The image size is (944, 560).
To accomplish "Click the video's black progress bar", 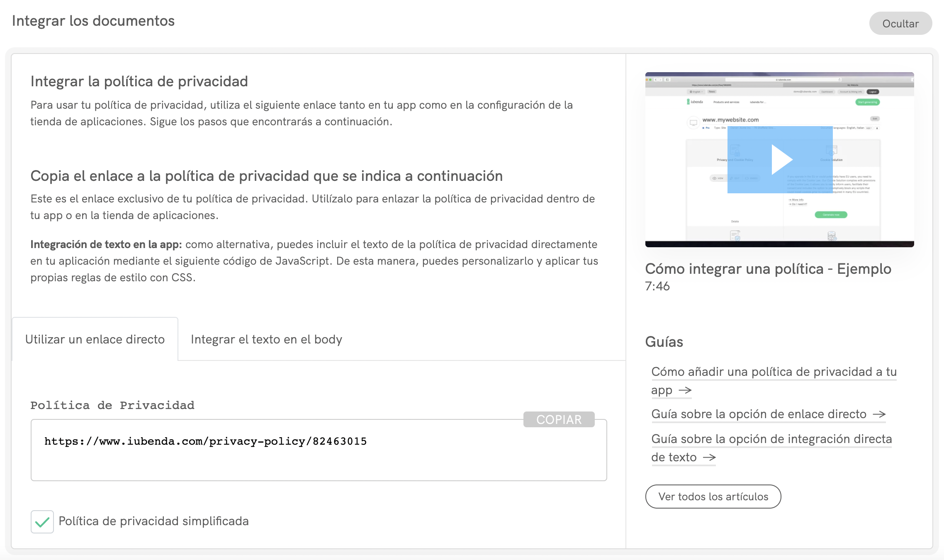I will [x=779, y=244].
